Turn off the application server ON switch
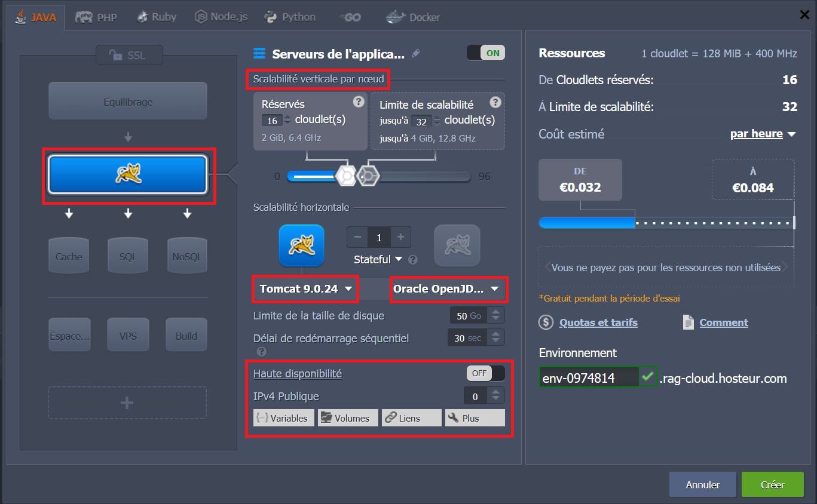Image resolution: width=817 pixels, height=504 pixels. (485, 53)
